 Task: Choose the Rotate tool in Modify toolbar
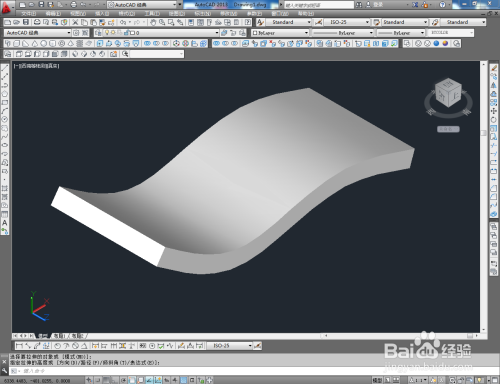click(494, 120)
